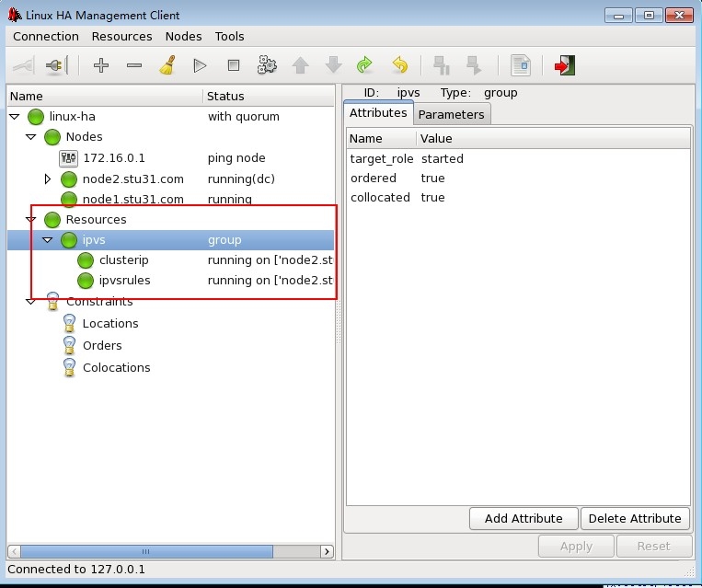Click the scrollbar left arrow
The height and width of the screenshot is (588, 702).
(15, 551)
